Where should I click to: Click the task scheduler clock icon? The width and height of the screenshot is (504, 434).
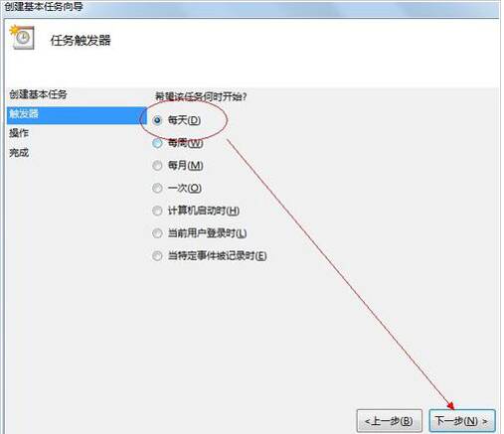tap(22, 37)
